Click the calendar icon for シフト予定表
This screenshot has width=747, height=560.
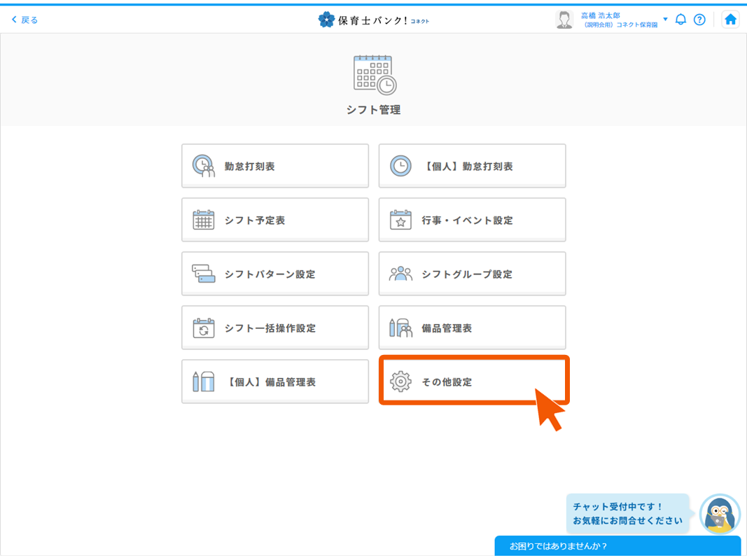pos(203,220)
